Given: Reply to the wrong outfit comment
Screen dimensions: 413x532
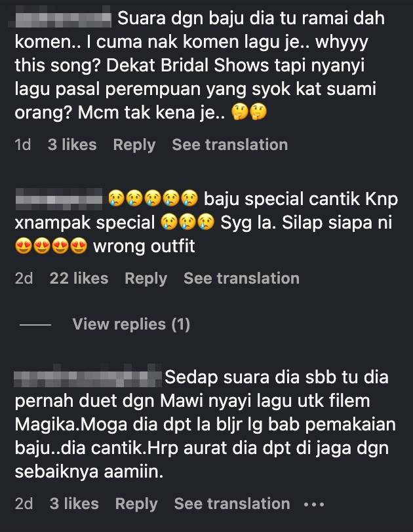Looking at the screenshot, I should coord(146,278).
